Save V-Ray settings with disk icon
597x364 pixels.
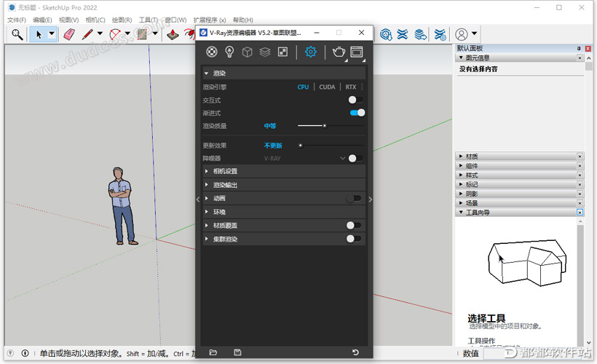[237, 352]
